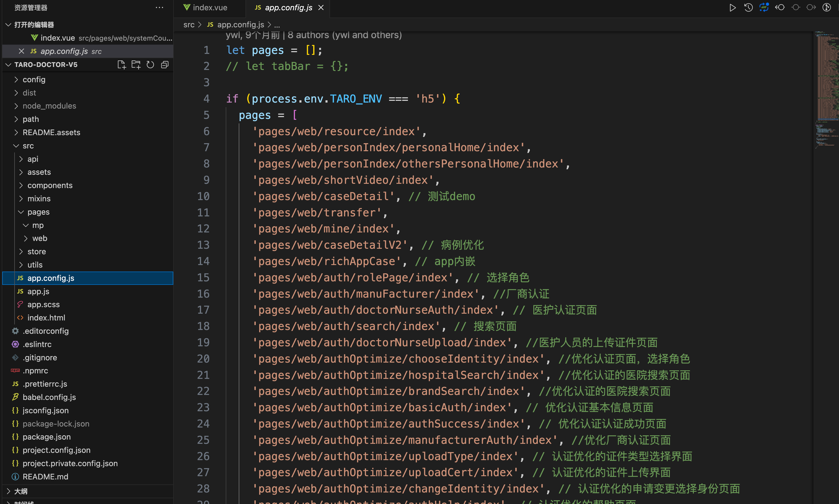Expand the node_modules folder

click(x=88, y=106)
